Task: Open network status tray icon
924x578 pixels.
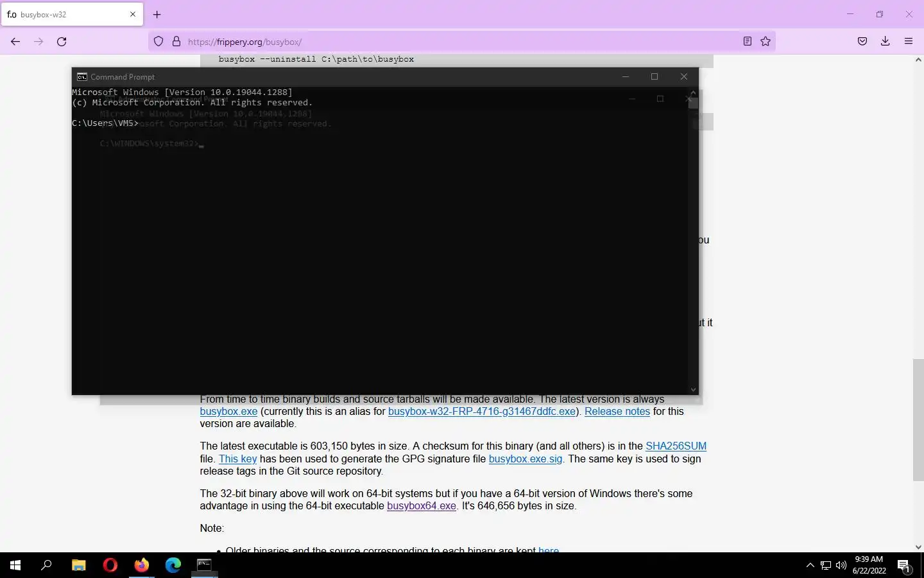Action: [826, 565]
